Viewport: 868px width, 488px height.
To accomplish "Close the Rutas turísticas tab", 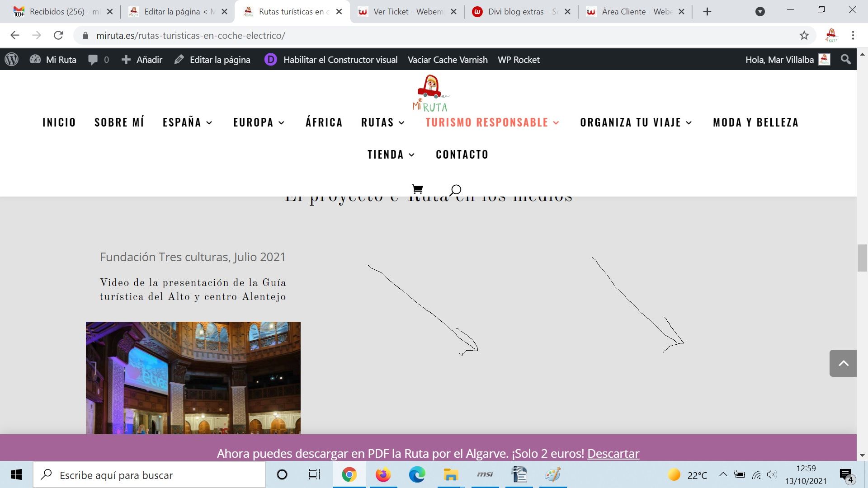I will coord(339,12).
